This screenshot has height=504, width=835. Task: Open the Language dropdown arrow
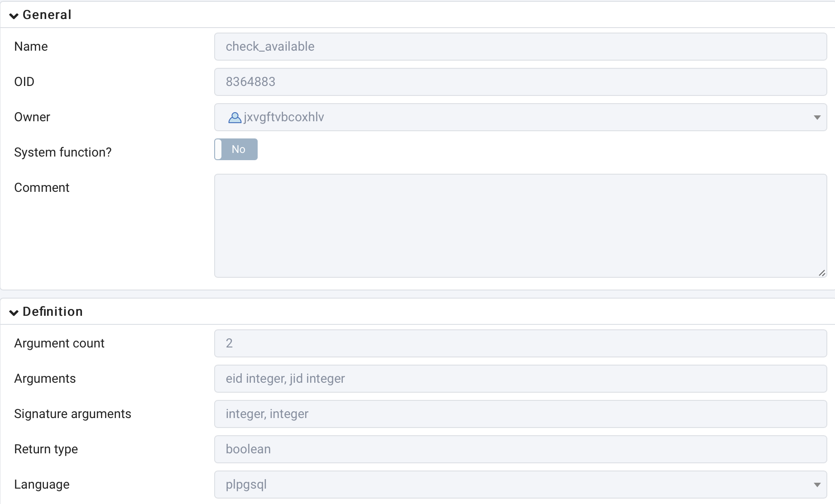(817, 485)
